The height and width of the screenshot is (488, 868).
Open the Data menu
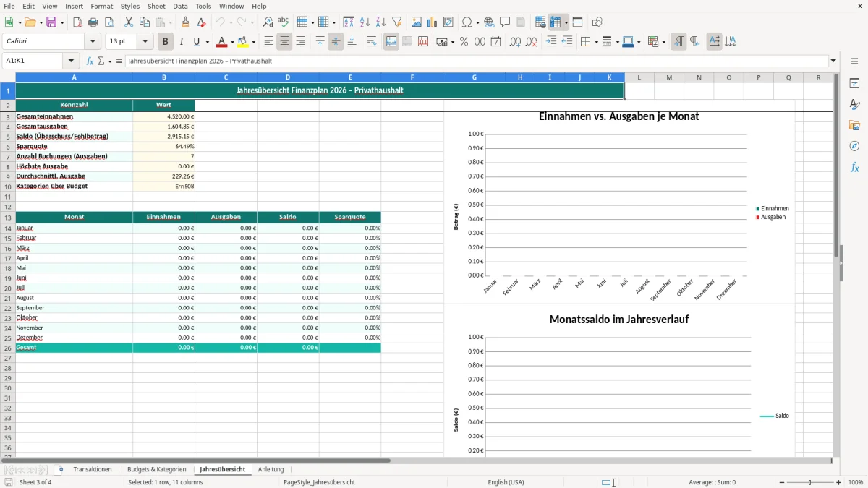180,6
